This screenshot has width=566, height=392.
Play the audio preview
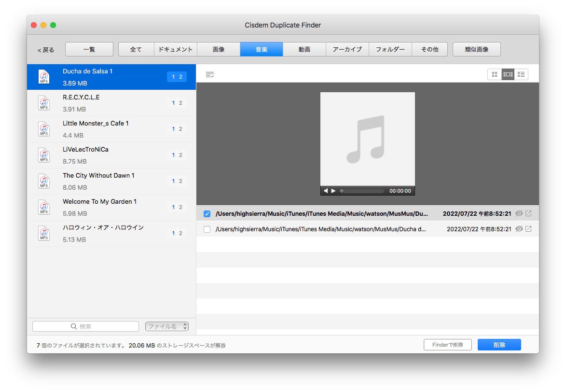coord(333,191)
